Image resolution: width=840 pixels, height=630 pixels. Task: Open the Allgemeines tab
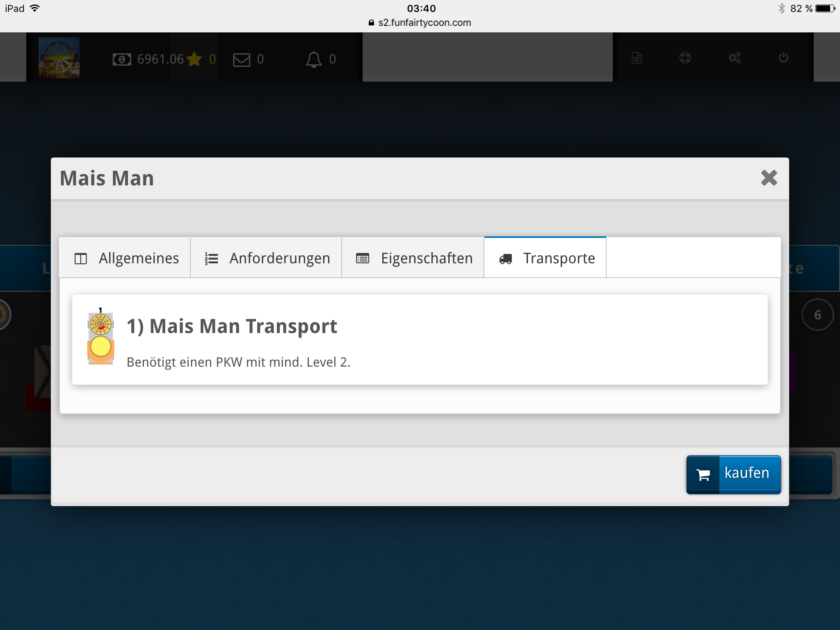pos(125,258)
